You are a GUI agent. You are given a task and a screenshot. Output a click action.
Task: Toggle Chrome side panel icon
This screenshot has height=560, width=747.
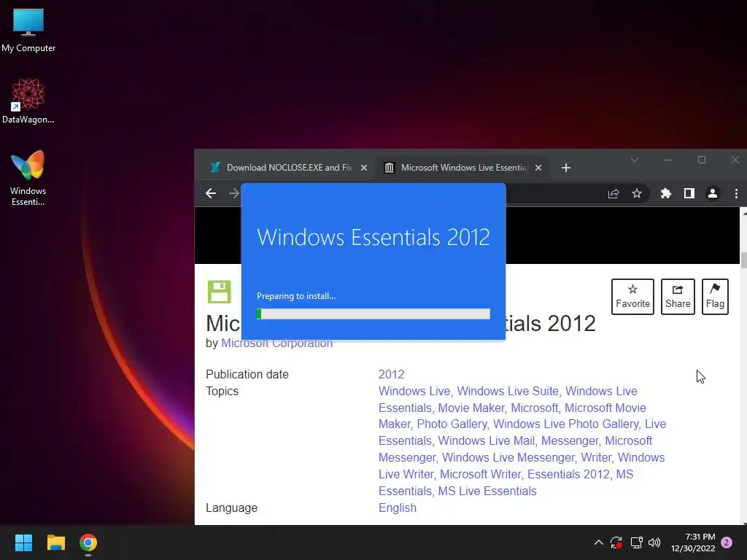coord(689,193)
